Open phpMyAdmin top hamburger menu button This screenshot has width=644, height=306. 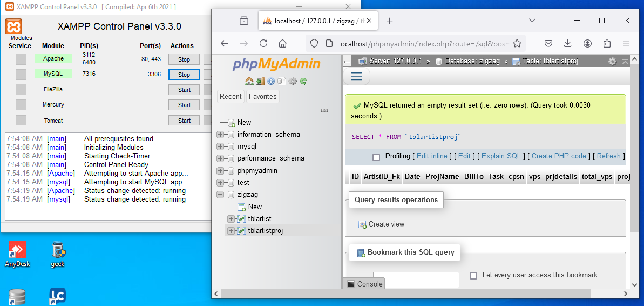tap(356, 77)
